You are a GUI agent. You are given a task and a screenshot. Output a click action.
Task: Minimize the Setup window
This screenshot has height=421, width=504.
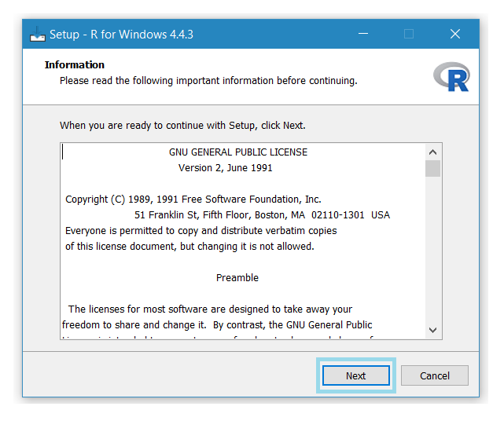[x=363, y=34]
